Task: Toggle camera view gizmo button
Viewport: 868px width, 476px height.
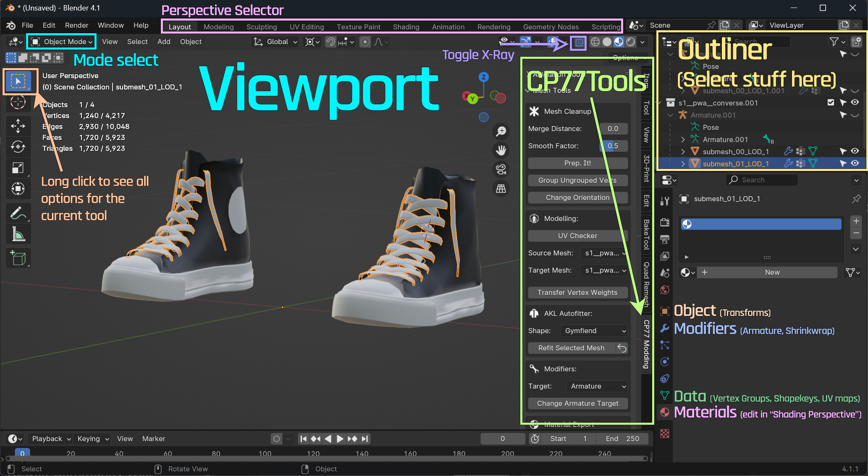Action: 501,169
